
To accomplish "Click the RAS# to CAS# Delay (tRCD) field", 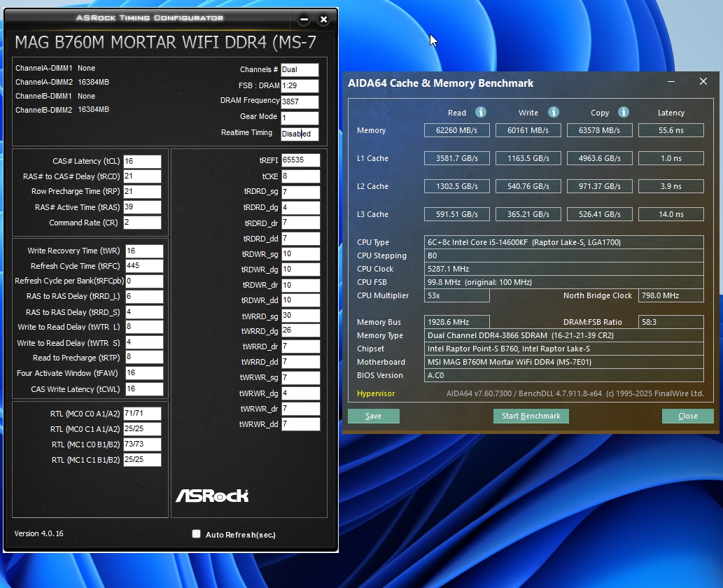I will point(143,176).
